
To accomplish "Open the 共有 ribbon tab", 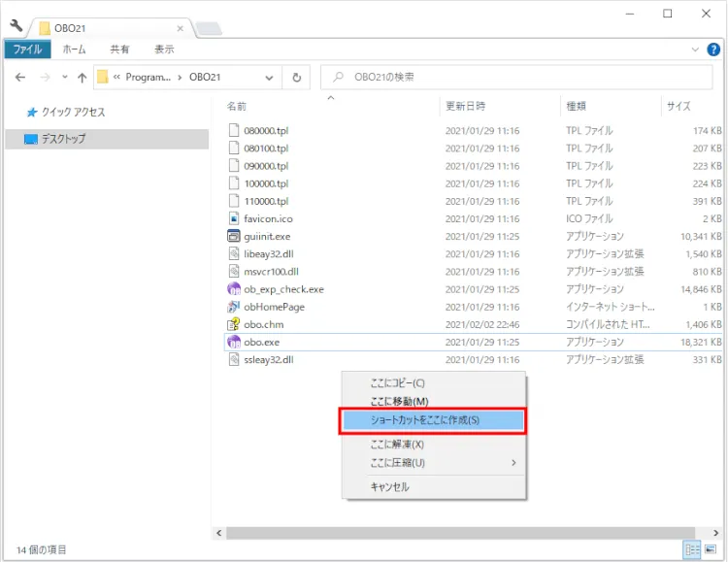I will click(x=119, y=50).
